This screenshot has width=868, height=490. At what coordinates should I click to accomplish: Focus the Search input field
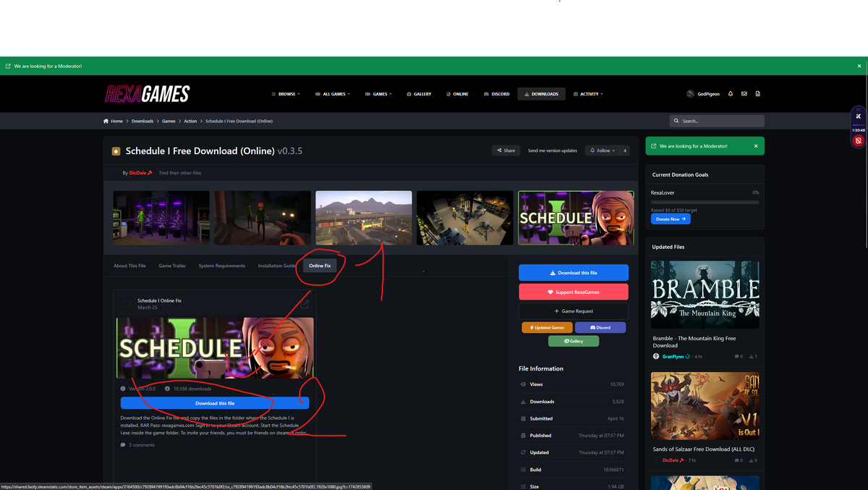tap(717, 121)
